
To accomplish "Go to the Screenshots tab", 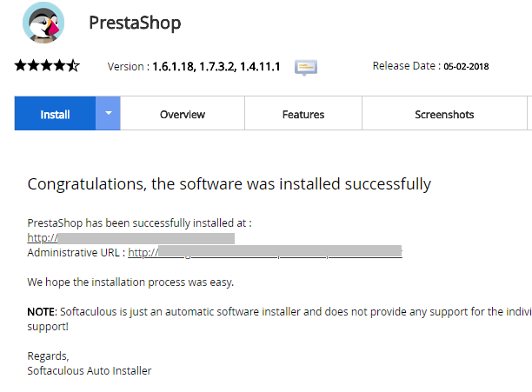I will coord(444,113).
